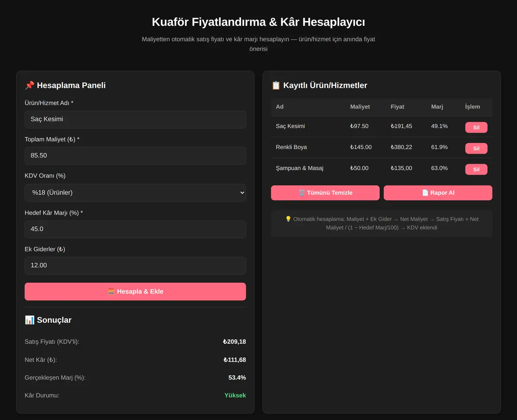517x420 pixels.
Task: Remove Renkli Boya using its Sil button
Action: [x=476, y=149]
